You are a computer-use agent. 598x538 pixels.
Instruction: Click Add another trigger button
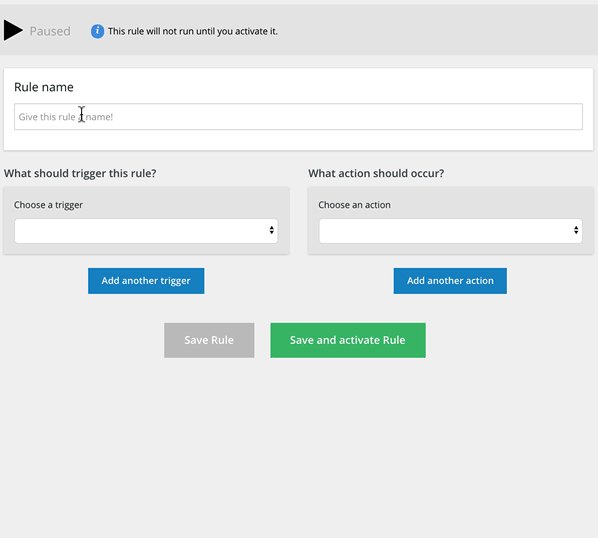point(146,281)
